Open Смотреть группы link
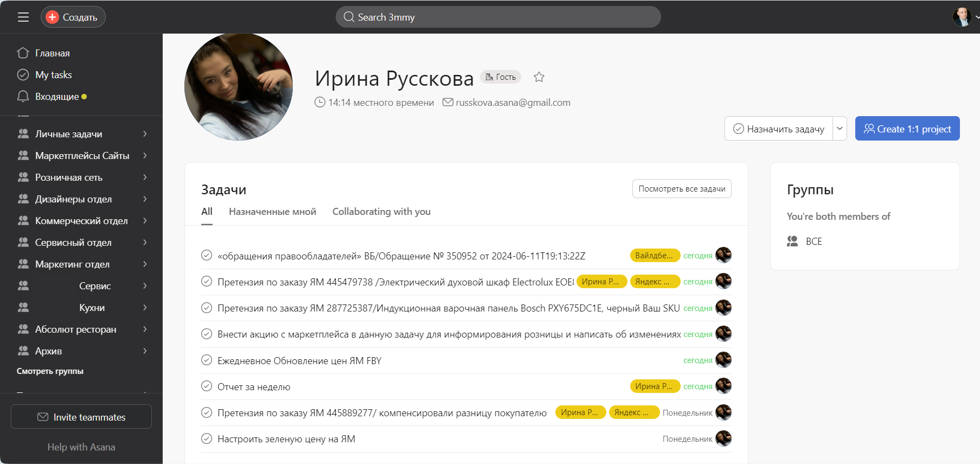This screenshot has width=980, height=464. (x=50, y=371)
